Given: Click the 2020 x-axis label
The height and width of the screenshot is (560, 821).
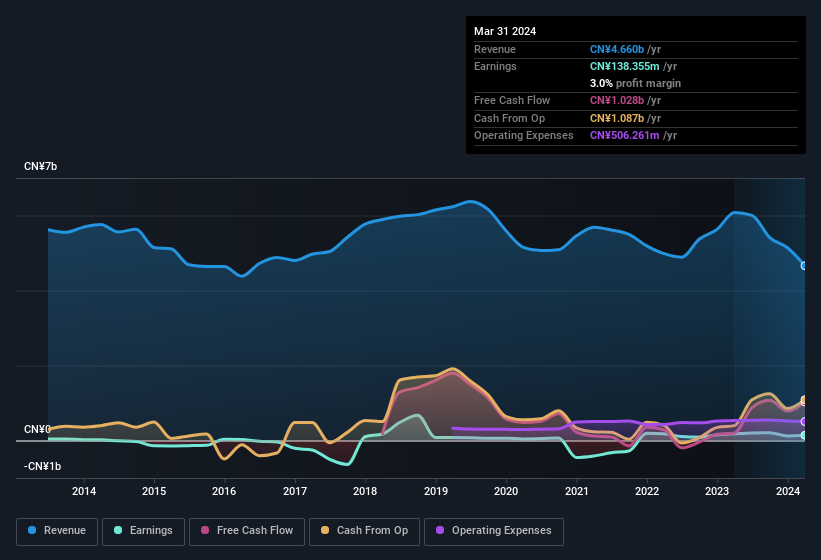Looking at the screenshot, I should click(x=506, y=491).
